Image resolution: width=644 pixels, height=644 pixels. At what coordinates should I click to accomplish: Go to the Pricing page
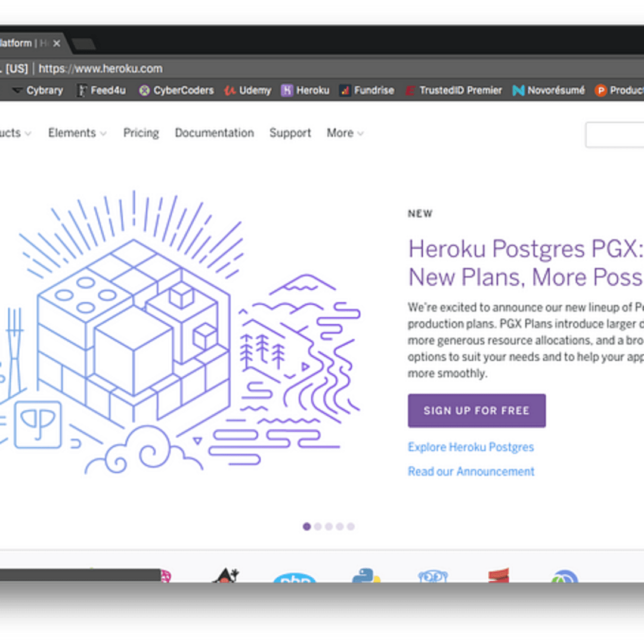pos(141,133)
